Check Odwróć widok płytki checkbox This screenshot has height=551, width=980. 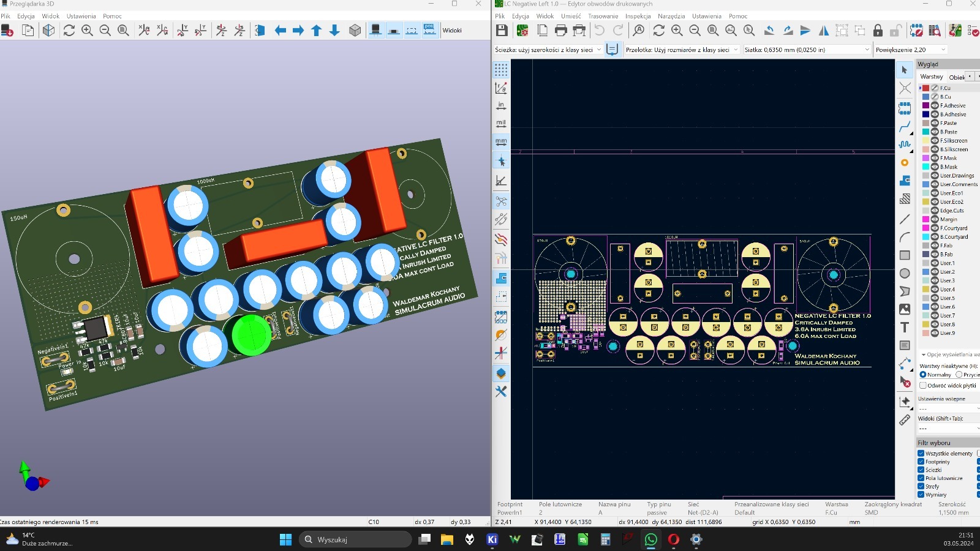[923, 386]
